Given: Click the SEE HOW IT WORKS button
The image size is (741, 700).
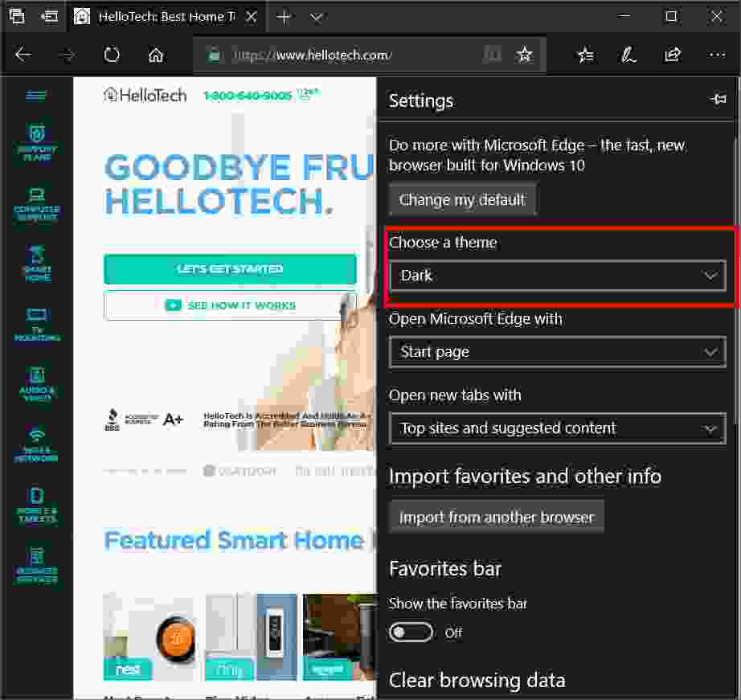Looking at the screenshot, I should pyautogui.click(x=230, y=305).
